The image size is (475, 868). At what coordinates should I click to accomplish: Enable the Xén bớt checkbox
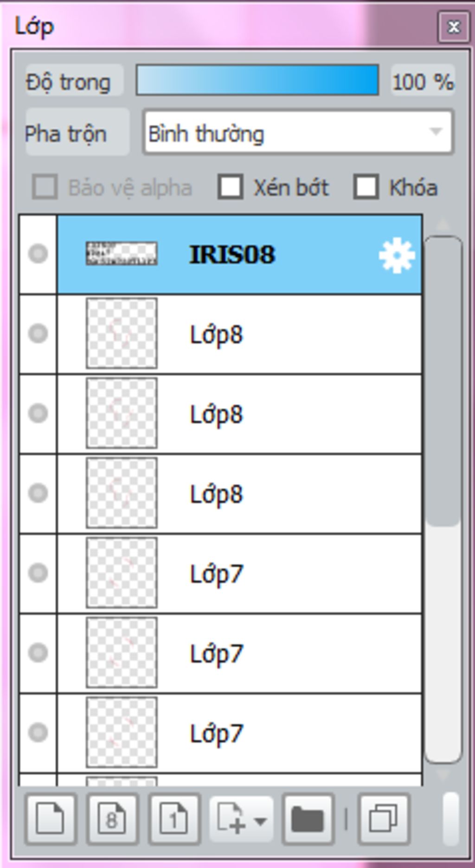[x=231, y=187]
